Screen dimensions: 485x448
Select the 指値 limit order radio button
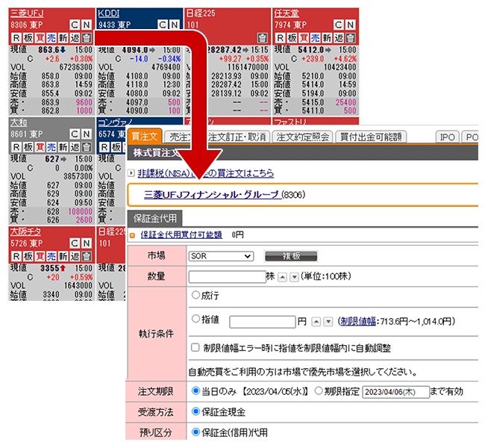tap(195, 319)
